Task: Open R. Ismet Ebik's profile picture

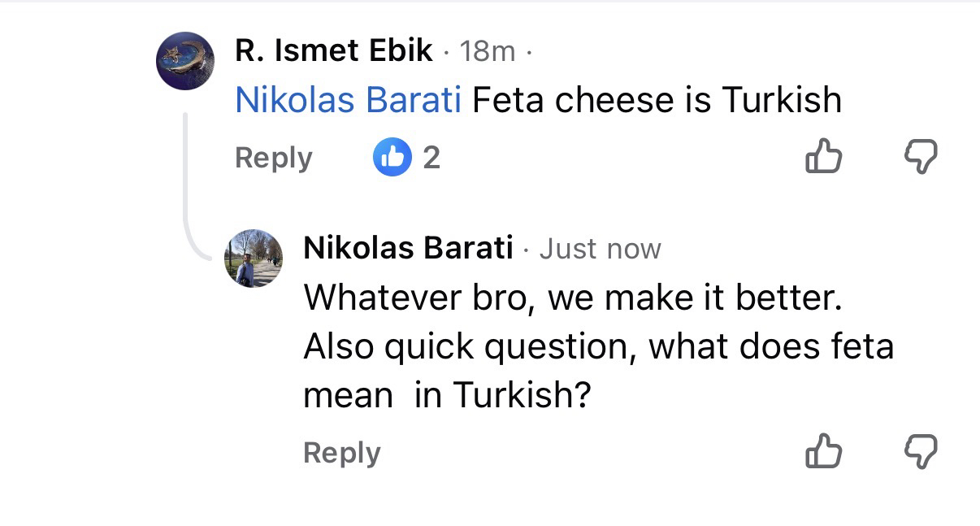Action: pyautogui.click(x=185, y=61)
